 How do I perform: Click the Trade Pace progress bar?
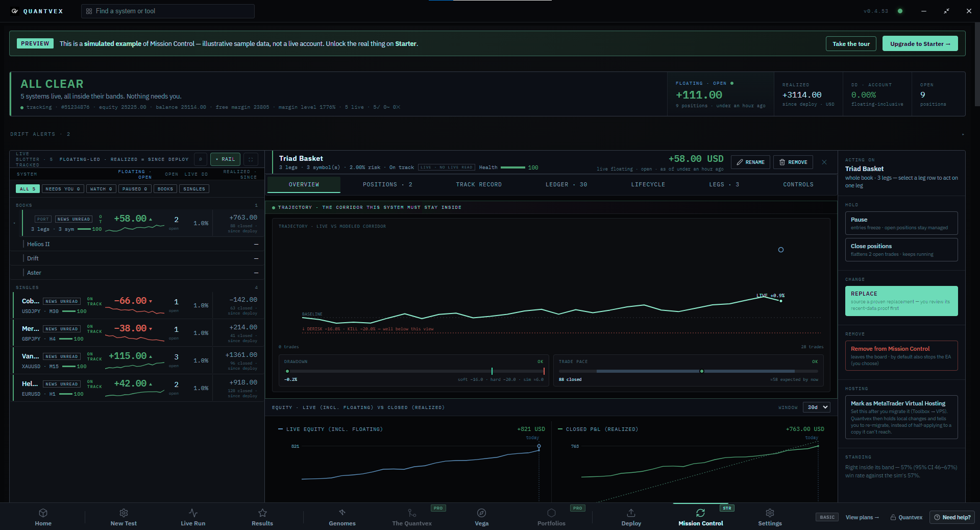689,371
